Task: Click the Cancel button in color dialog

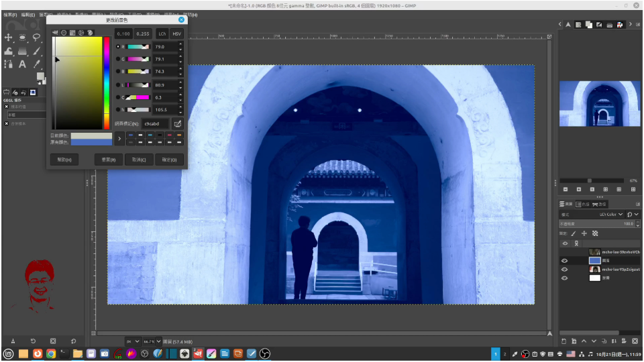Action: click(x=139, y=160)
